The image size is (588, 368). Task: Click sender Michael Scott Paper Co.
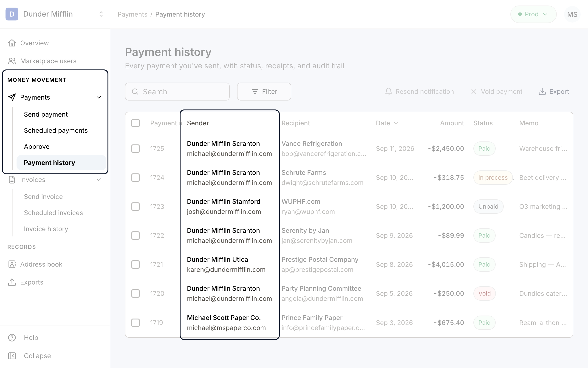tap(224, 318)
